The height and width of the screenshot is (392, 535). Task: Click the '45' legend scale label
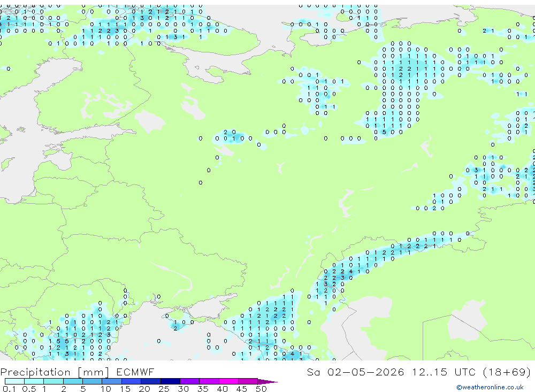pyautogui.click(x=242, y=389)
